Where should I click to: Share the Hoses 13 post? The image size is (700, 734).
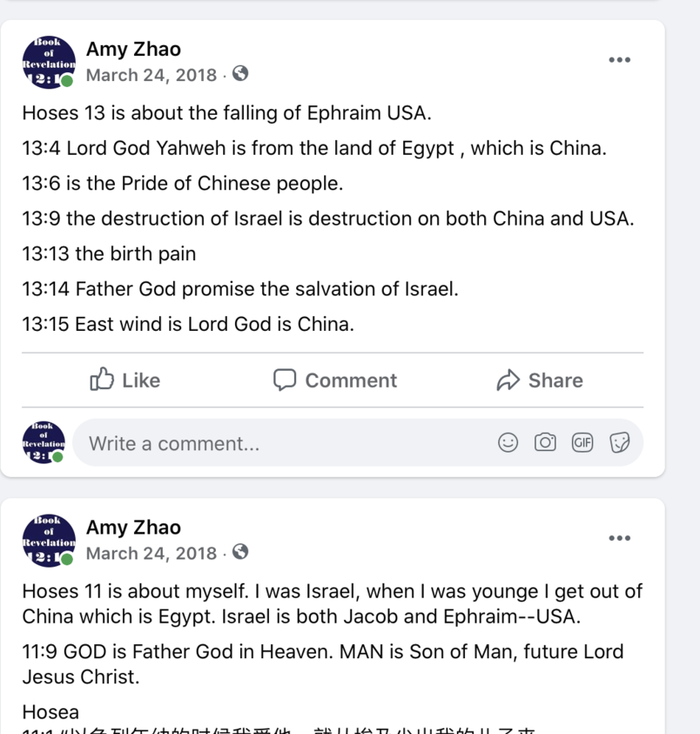[x=540, y=380]
